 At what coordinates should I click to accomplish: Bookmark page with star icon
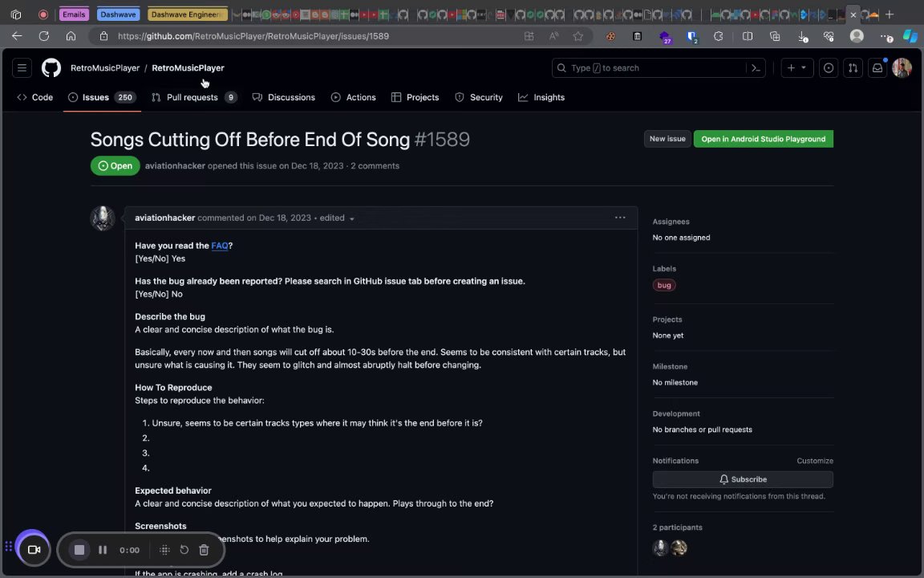pyautogui.click(x=578, y=36)
